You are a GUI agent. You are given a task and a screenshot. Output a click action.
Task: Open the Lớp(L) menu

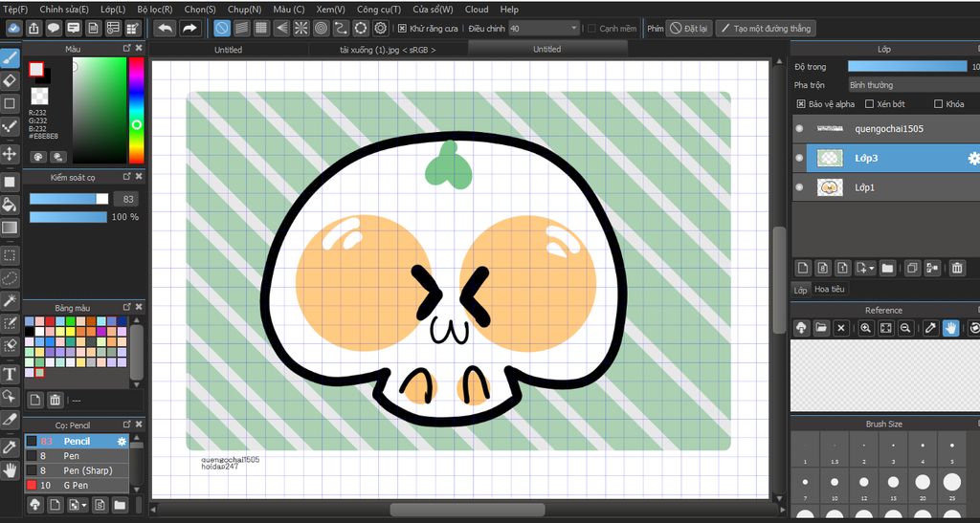point(113,10)
